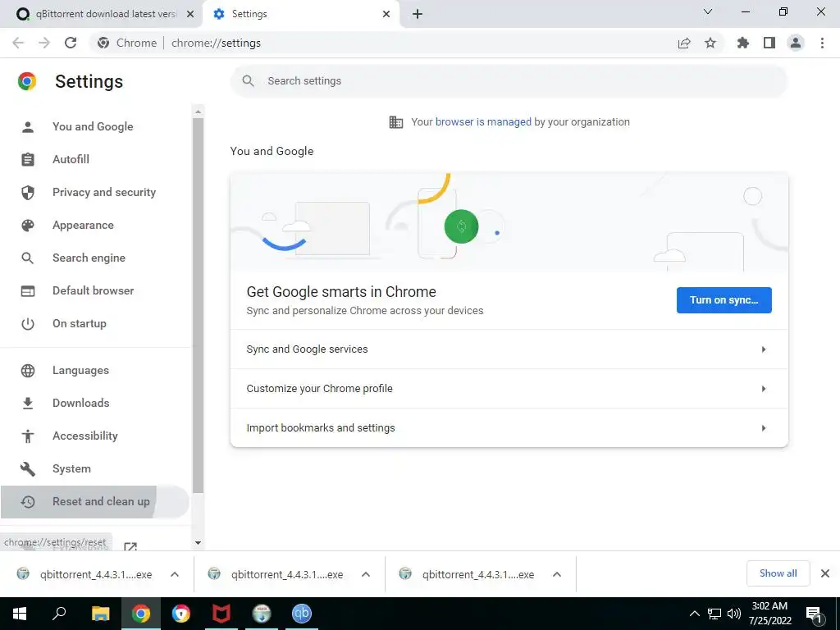Viewport: 840px width, 630px height.
Task: Click the external link icon beside Extensions
Action: [130, 546]
